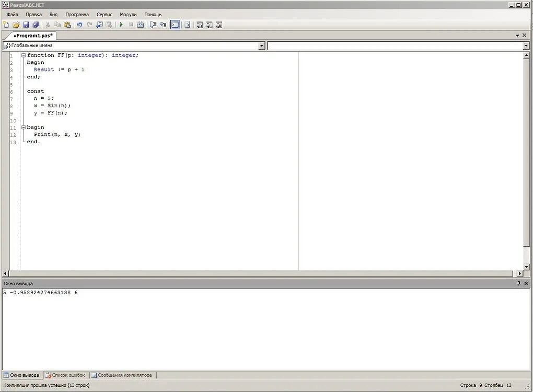Switch to the Сообщения компилятора tab
The width and height of the screenshot is (533, 392).
point(122,375)
